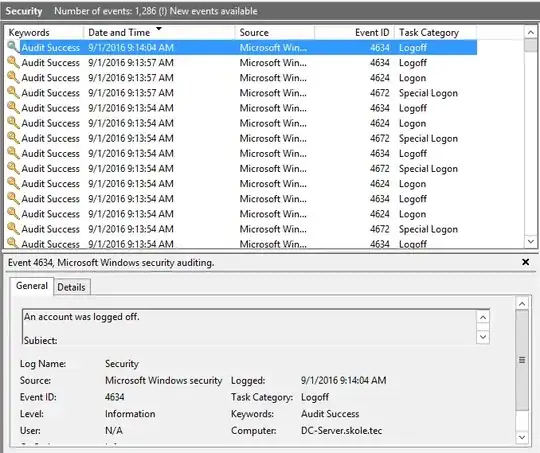
Task: Click the Level value "Information"
Action: pyautogui.click(x=130, y=414)
